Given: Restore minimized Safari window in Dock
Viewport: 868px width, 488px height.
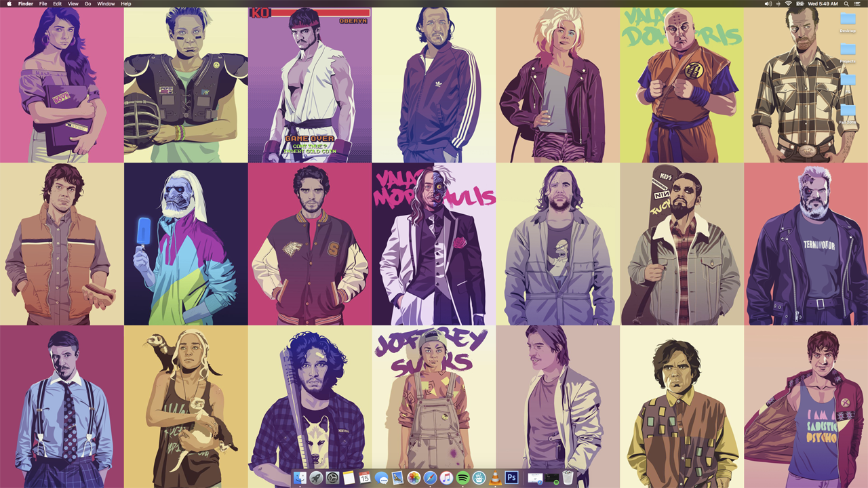Looking at the screenshot, I should 535,478.
